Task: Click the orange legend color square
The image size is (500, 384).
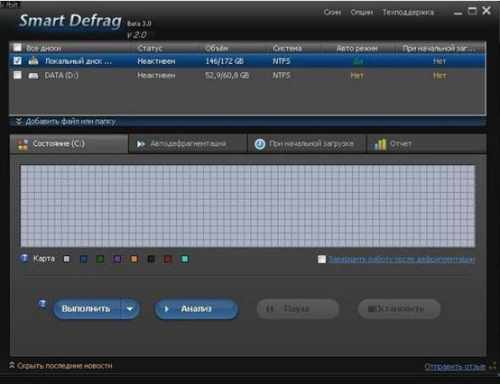Action: [134, 259]
